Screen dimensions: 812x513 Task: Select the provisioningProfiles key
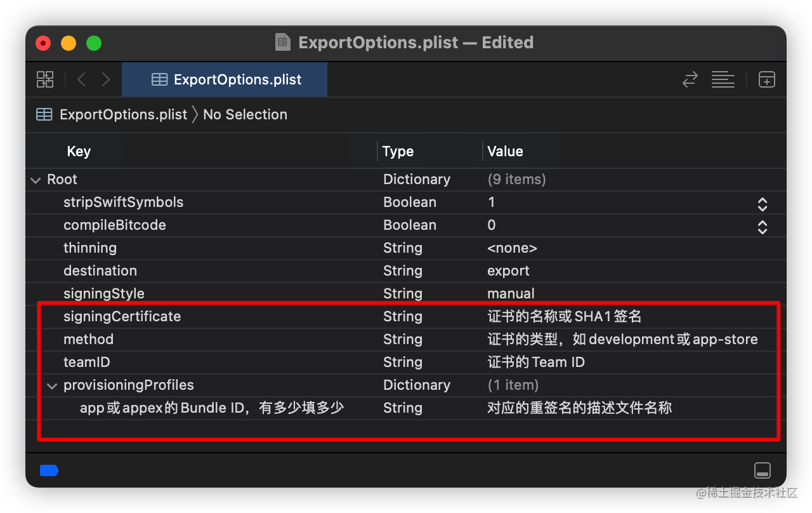tap(129, 385)
